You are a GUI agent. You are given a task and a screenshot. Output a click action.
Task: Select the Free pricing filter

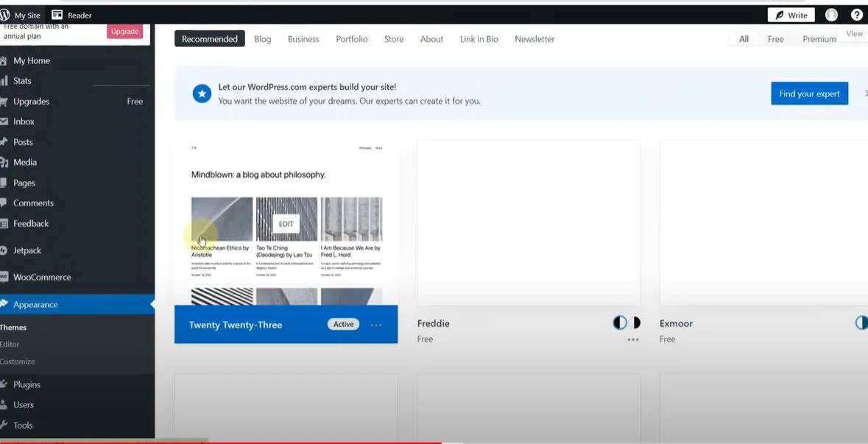tap(775, 39)
